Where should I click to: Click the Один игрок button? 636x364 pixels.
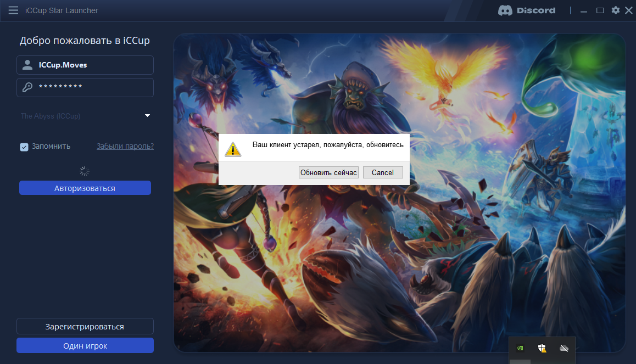click(x=85, y=346)
